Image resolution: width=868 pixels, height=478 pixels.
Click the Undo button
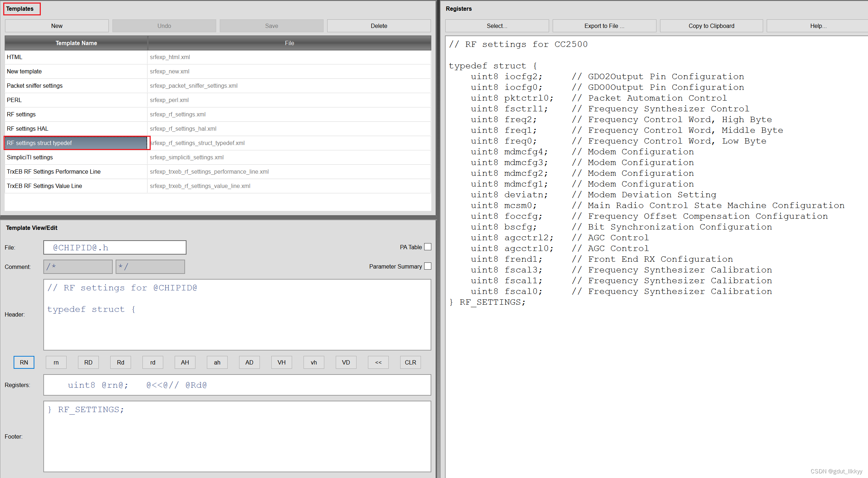pos(164,26)
